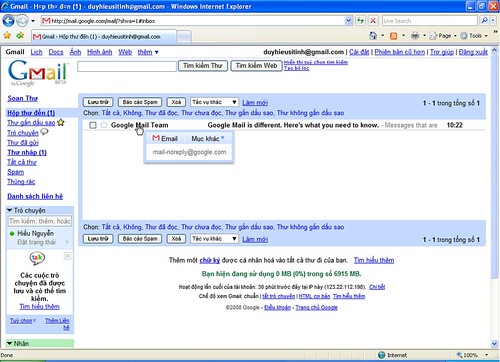Open the bottom Tác vụ khác dropdown
500x362 pixels.
point(214,239)
